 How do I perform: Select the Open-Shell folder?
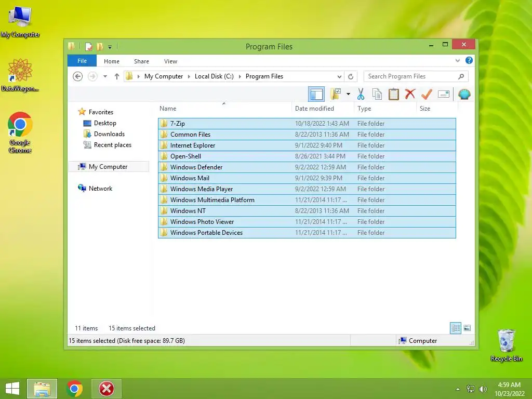307,156
